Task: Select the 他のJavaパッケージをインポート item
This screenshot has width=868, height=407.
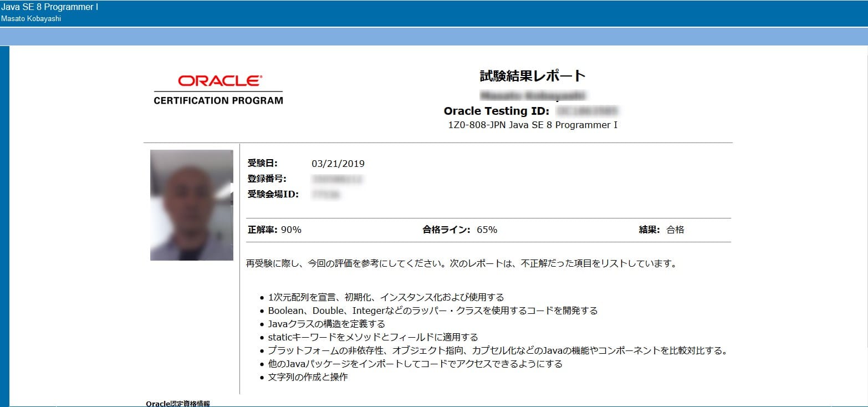Action: tap(415, 364)
